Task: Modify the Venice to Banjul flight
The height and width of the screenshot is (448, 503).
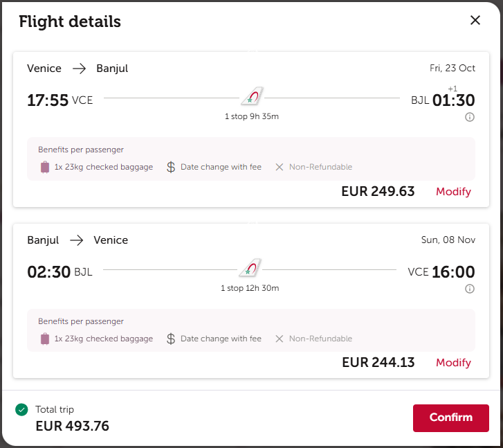Action: 453,191
